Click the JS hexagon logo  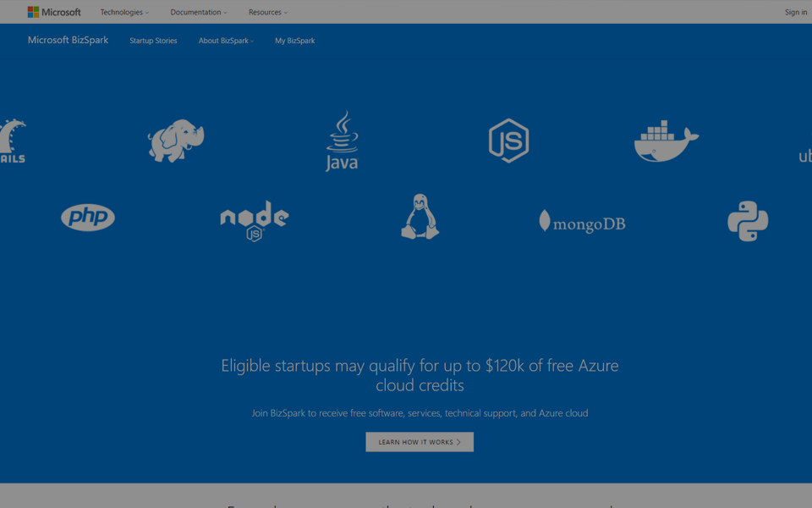[x=508, y=141]
